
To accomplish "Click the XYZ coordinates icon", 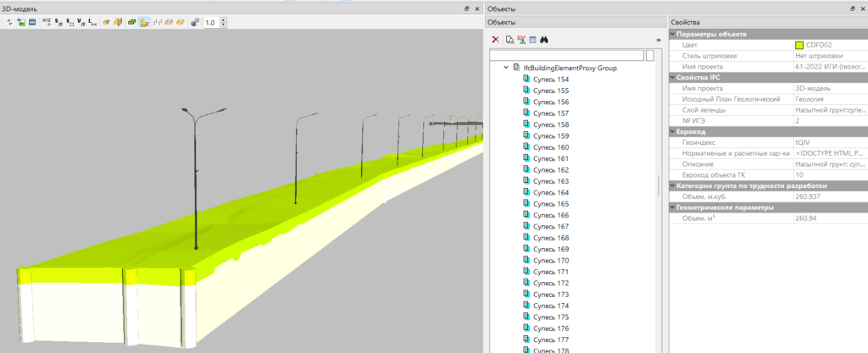I will pos(47,23).
